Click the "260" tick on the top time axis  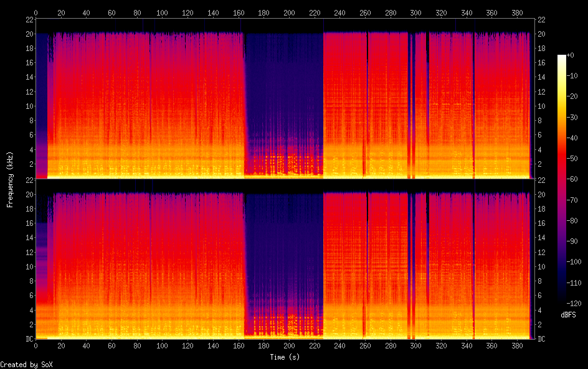pyautogui.click(x=365, y=12)
